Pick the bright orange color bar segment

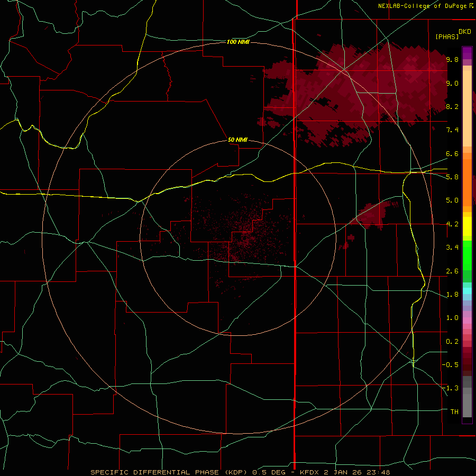tap(467, 182)
